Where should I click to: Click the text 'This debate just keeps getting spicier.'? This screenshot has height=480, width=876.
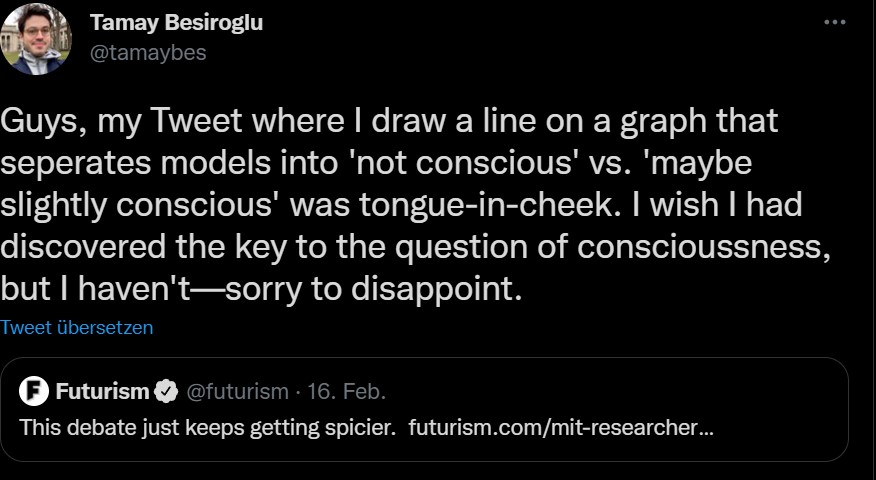pos(208,427)
